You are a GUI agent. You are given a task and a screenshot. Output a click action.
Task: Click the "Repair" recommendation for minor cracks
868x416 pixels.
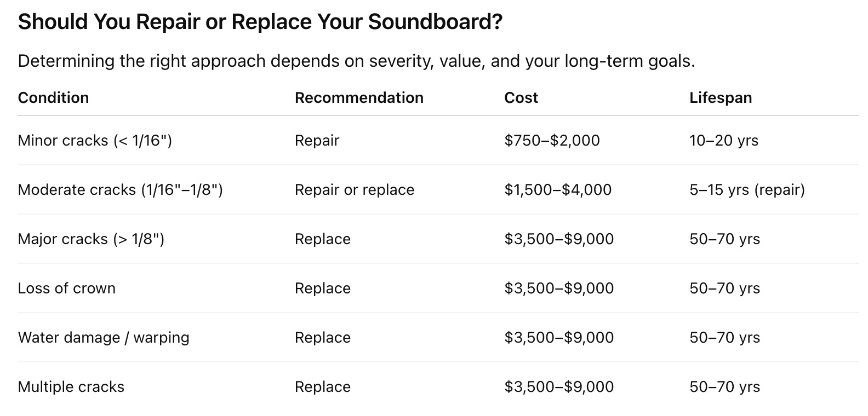pyautogui.click(x=317, y=141)
